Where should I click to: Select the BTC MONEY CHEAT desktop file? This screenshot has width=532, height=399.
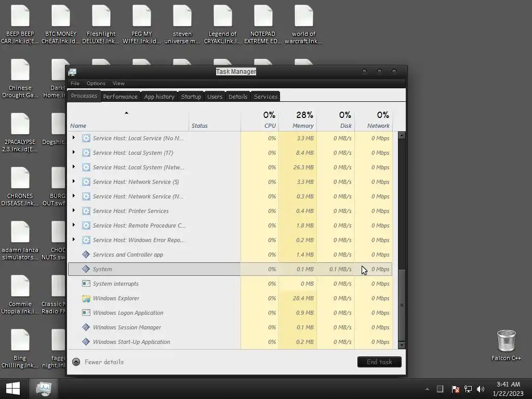61,24
